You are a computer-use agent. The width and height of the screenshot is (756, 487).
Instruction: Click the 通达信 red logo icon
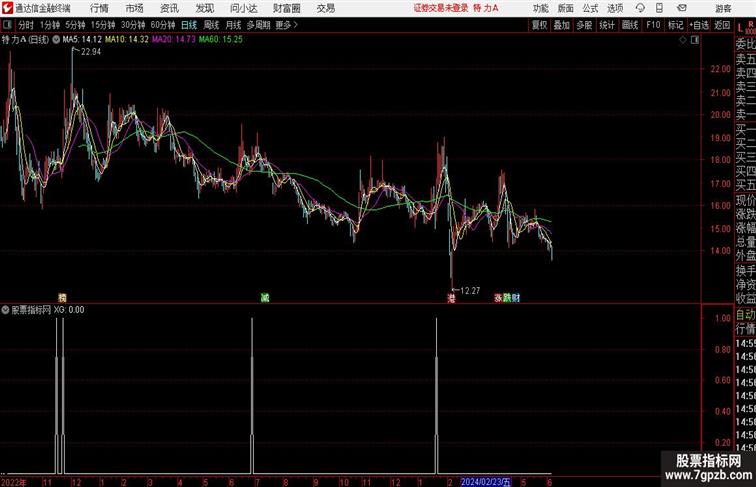click(x=7, y=8)
